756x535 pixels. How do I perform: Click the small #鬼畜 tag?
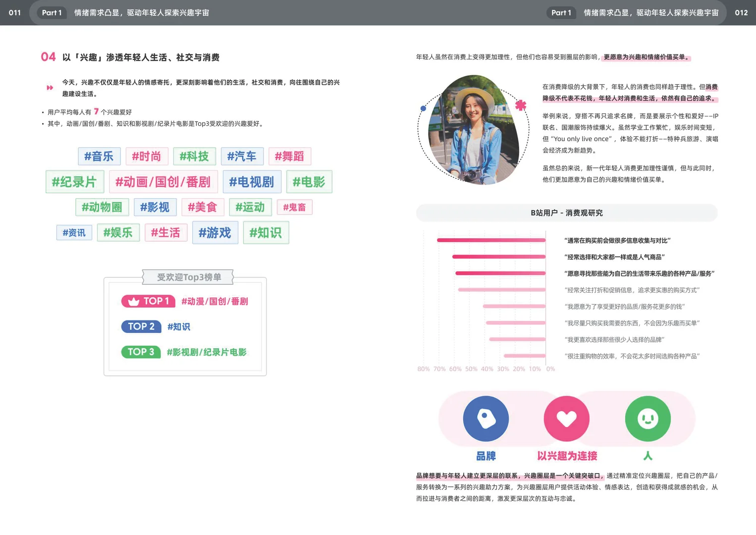(x=295, y=207)
